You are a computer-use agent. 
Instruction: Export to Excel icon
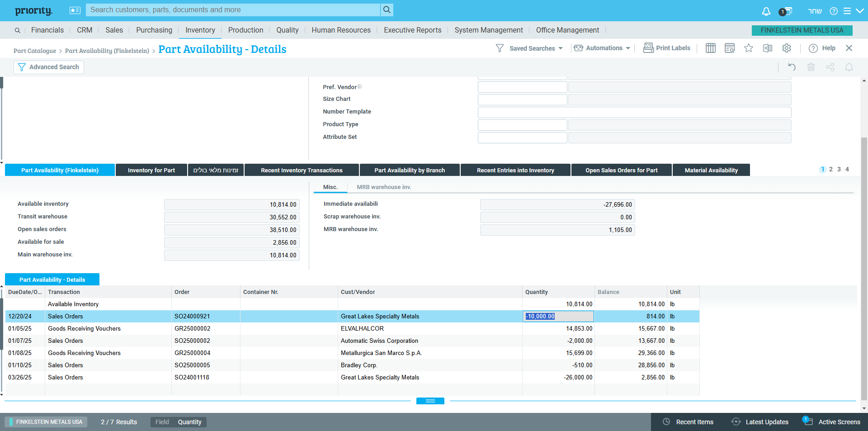click(x=768, y=48)
